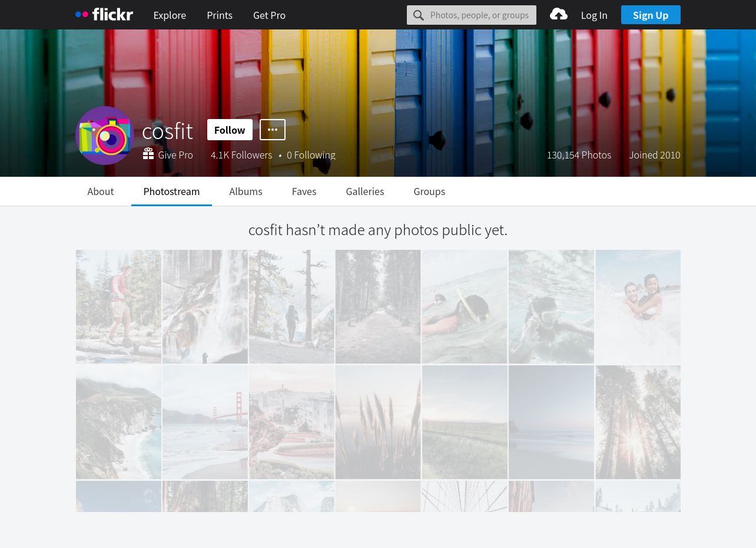
Task: Open the Faves tab
Action: point(304,192)
